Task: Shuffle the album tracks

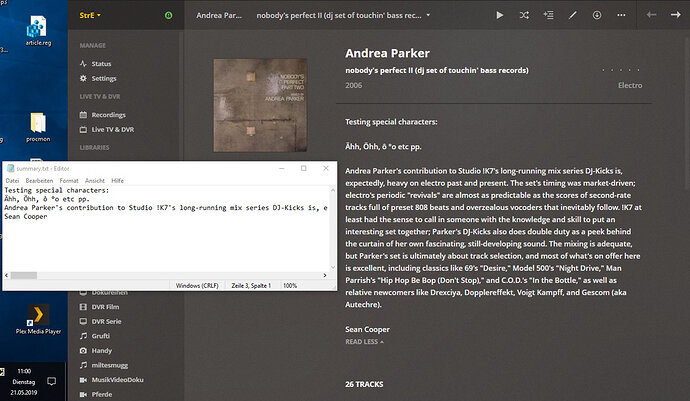Action: pyautogui.click(x=524, y=15)
